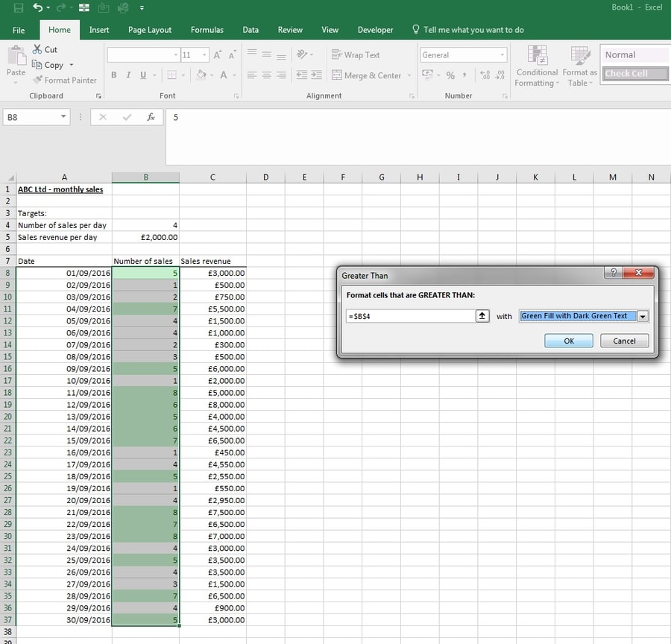671x644 pixels.
Task: Click the Align Right icon
Action: point(281,75)
